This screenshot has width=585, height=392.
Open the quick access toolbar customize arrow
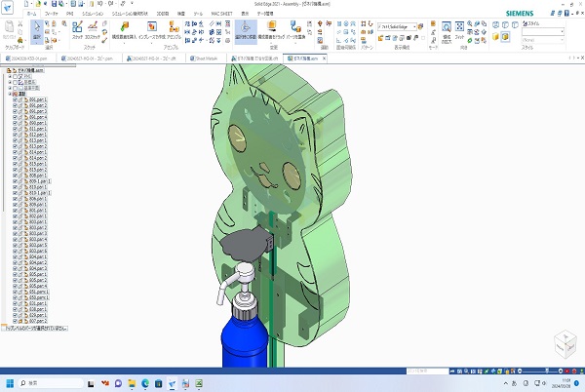[x=132, y=4]
